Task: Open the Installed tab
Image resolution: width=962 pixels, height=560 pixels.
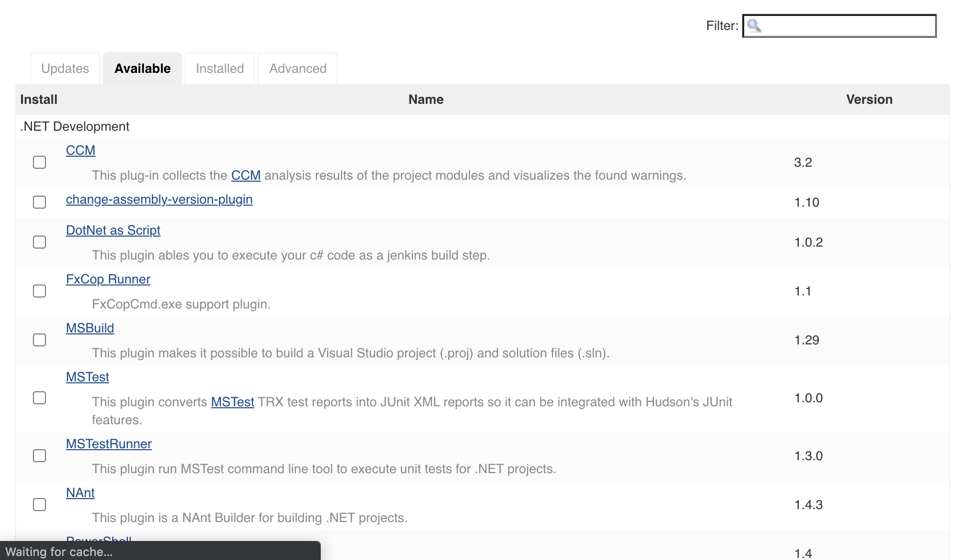Action: [x=220, y=68]
